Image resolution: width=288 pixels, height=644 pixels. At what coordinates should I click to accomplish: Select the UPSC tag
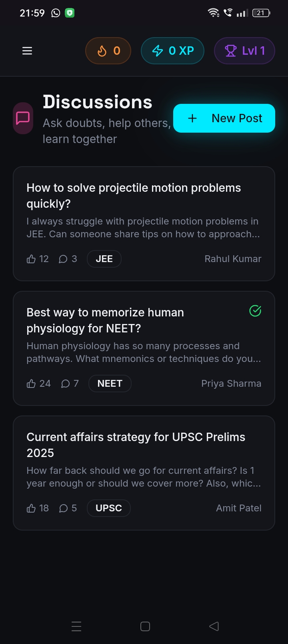[109, 508]
